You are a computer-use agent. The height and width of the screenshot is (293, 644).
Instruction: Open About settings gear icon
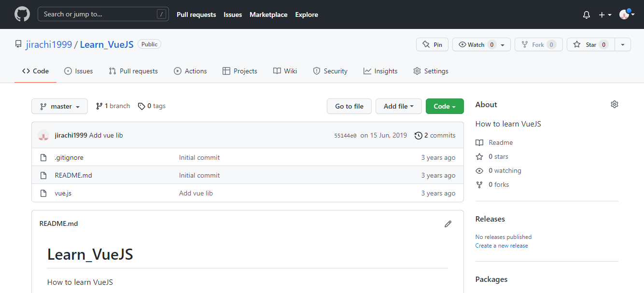tap(614, 104)
